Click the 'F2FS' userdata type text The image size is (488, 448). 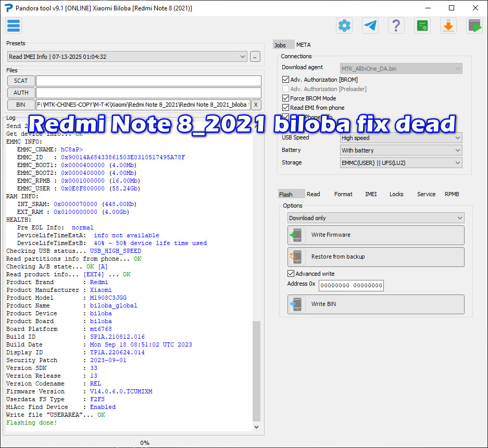pyautogui.click(x=97, y=399)
